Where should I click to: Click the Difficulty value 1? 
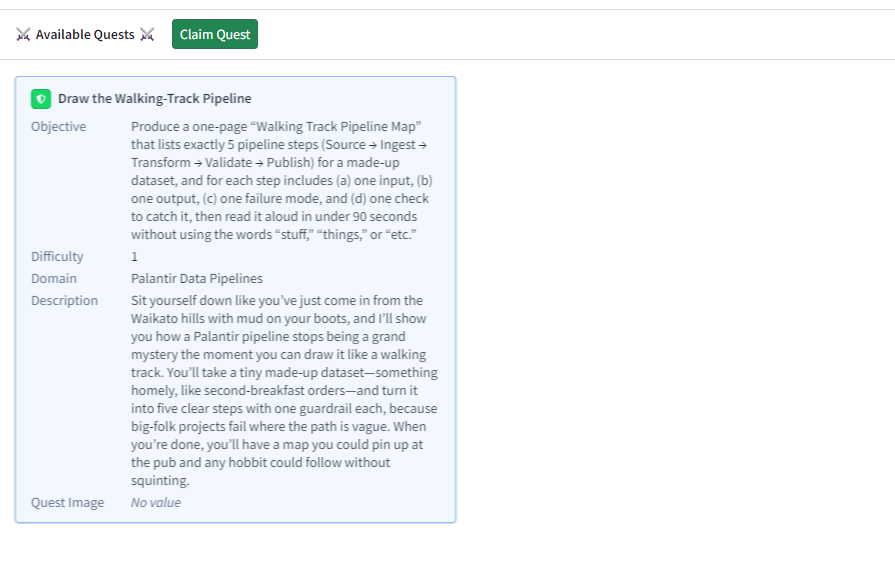point(135,257)
